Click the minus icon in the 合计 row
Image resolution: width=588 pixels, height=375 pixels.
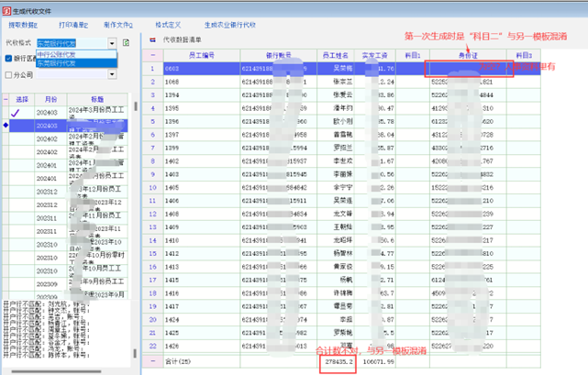154,362
